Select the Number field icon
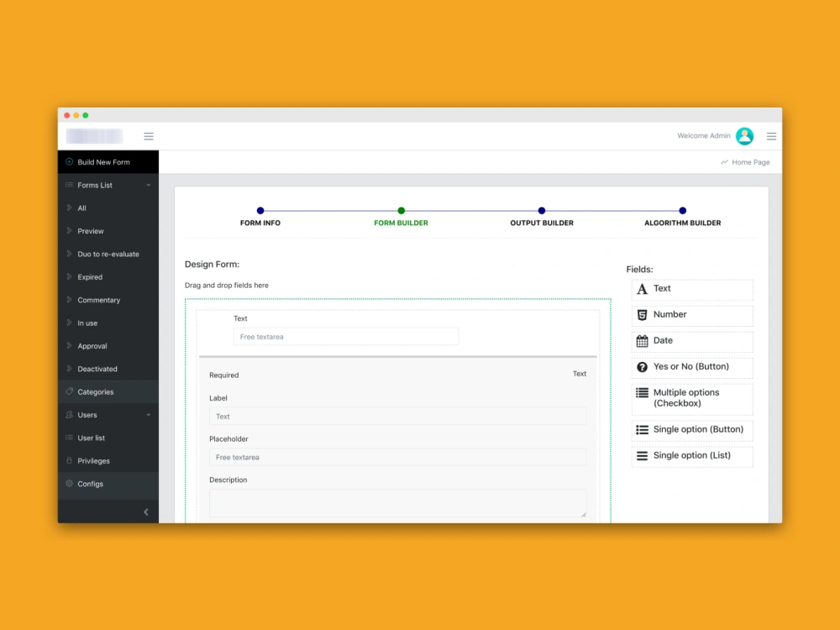This screenshot has height=630, width=840. (x=641, y=316)
